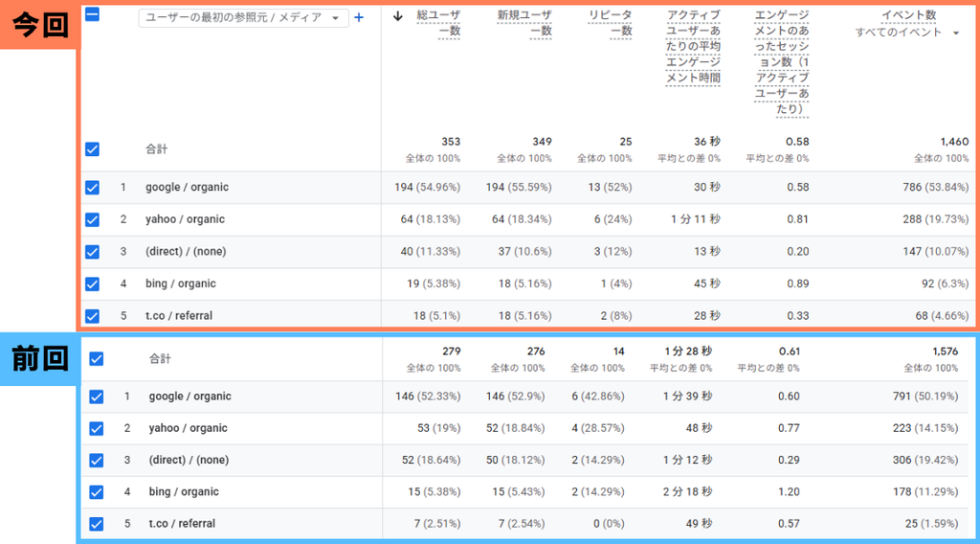
Task: Click yahoo / organic in the 今回 table
Action: tap(185, 219)
